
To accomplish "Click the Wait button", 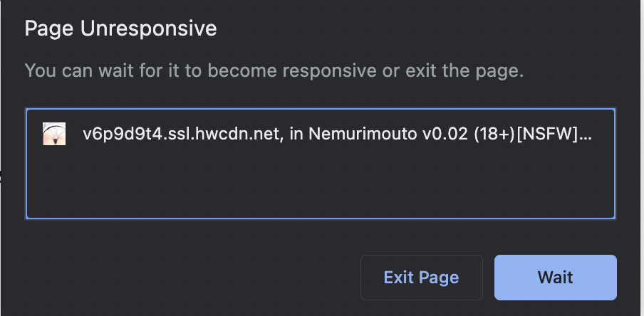I will [x=555, y=278].
